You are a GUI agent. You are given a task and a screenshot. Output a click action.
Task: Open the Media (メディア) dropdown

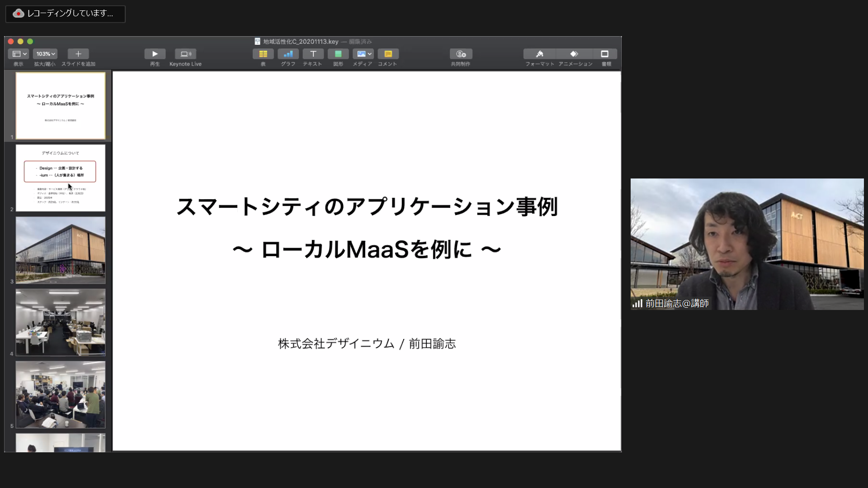point(363,54)
